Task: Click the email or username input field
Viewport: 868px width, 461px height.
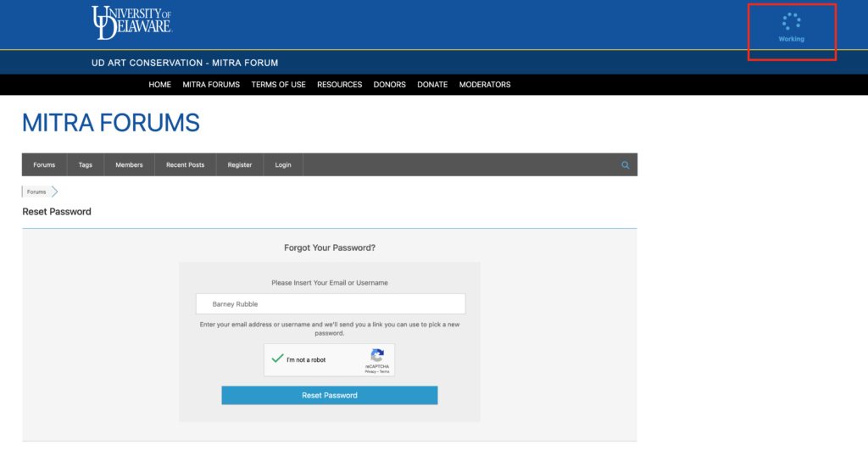Action: [x=331, y=304]
